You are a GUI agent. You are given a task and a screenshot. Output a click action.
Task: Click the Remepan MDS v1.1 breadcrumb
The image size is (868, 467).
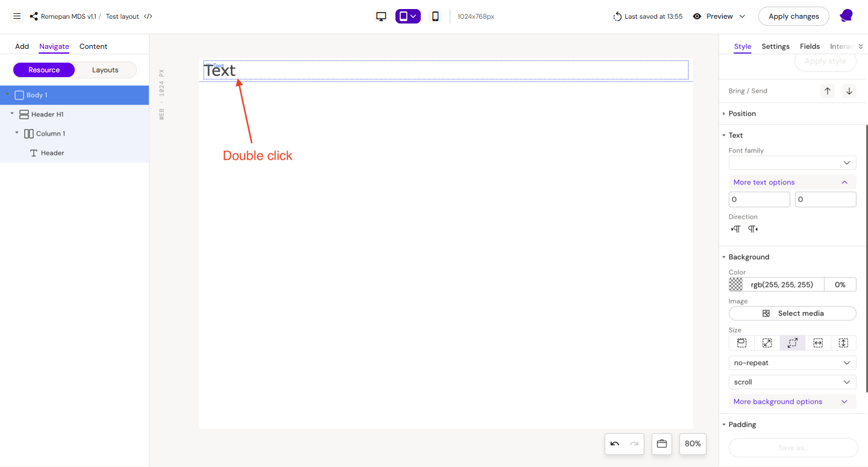pos(69,16)
